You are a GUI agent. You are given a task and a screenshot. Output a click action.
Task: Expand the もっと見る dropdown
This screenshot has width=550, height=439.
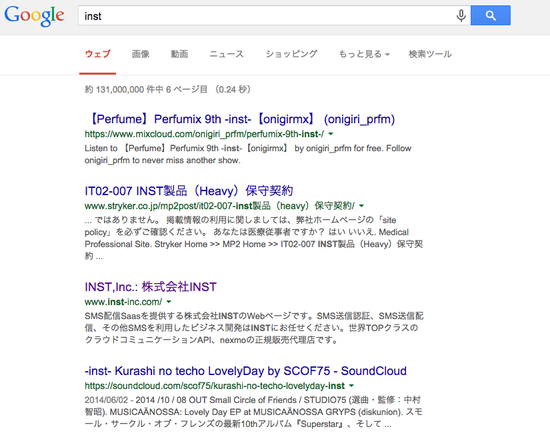[x=364, y=54]
